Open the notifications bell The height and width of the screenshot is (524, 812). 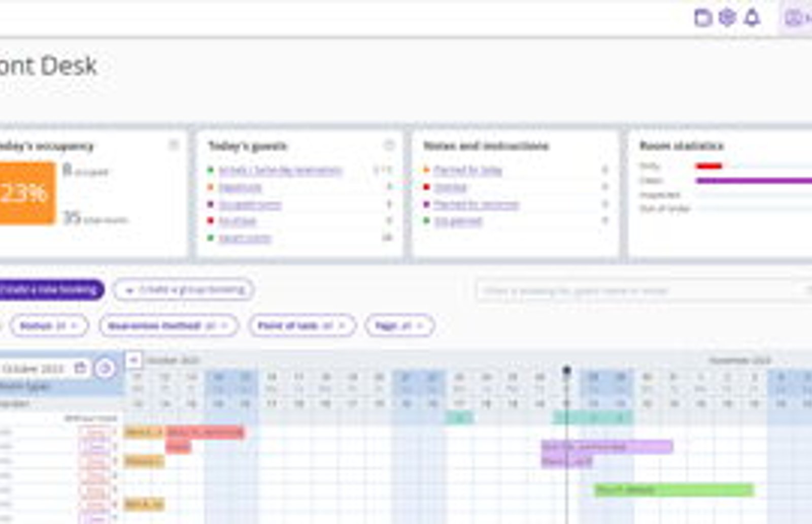752,18
